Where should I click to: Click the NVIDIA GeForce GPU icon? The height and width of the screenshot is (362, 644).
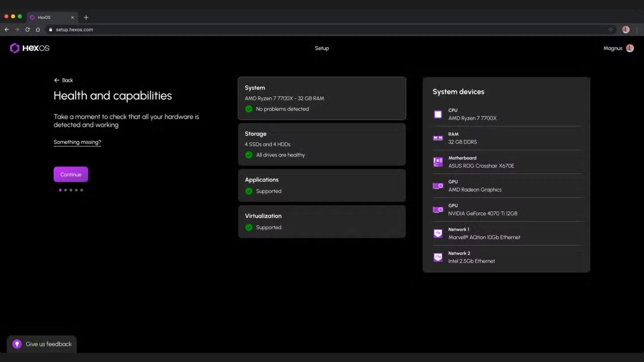click(x=438, y=210)
